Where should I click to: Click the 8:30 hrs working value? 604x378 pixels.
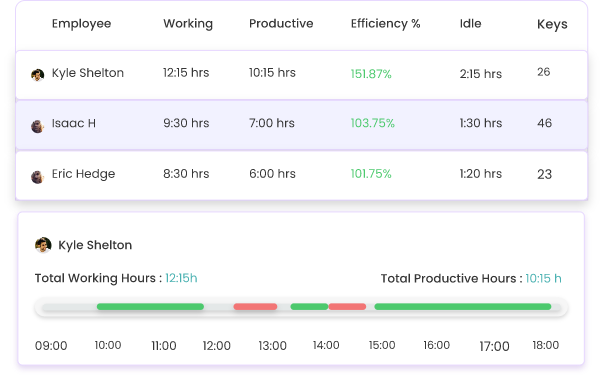(x=186, y=174)
